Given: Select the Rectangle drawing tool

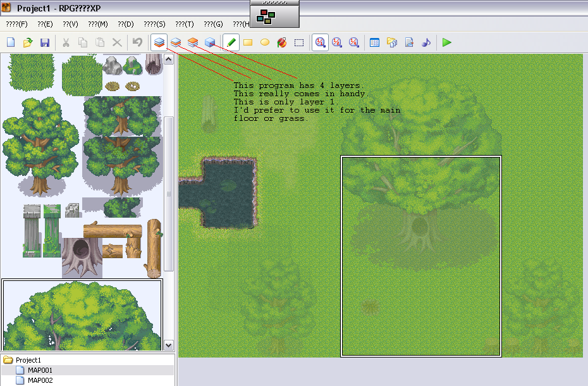Looking at the screenshot, I should coord(248,42).
